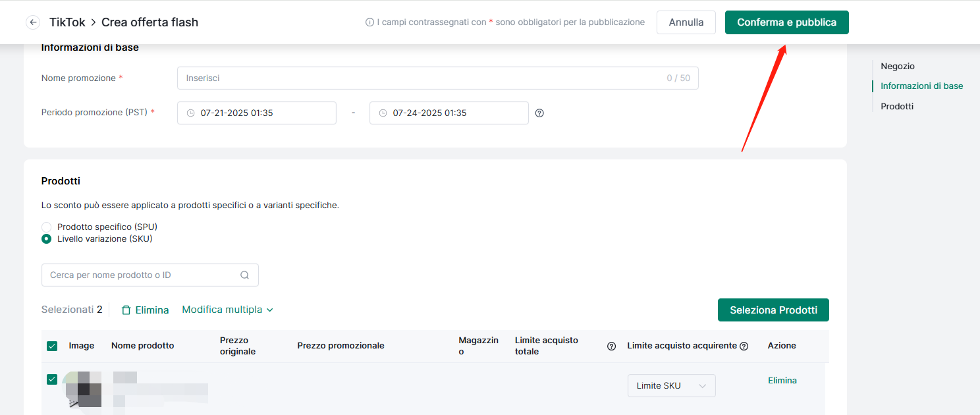Click the clock icon in start date field
The width and height of the screenshot is (980, 415).
(x=191, y=113)
